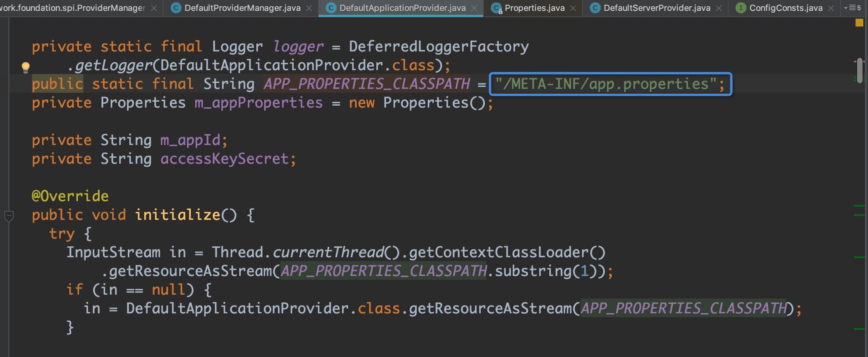
Task: Show hidden tabs dropdown list
Action: coord(852,8)
